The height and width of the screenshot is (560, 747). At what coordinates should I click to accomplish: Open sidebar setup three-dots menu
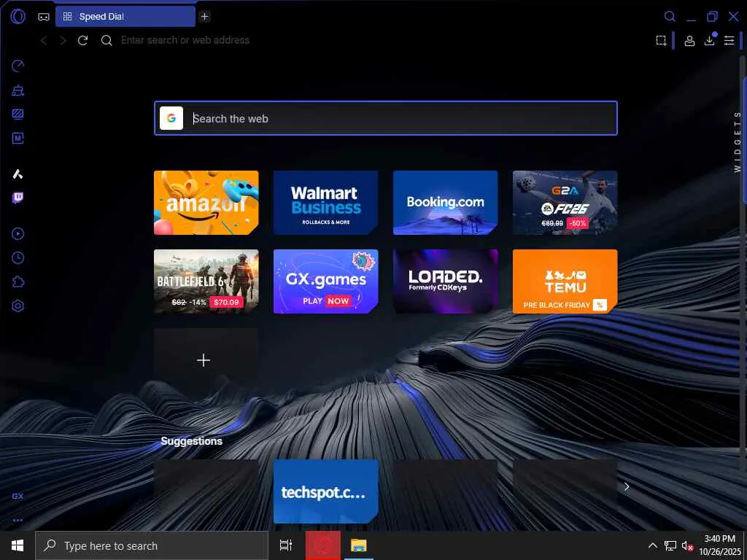coord(18,521)
